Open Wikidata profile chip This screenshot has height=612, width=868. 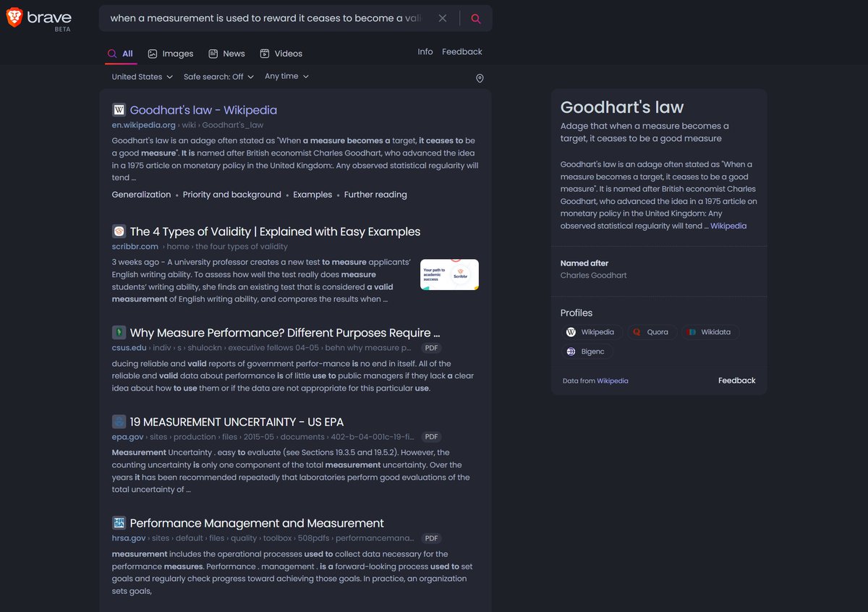tap(711, 332)
